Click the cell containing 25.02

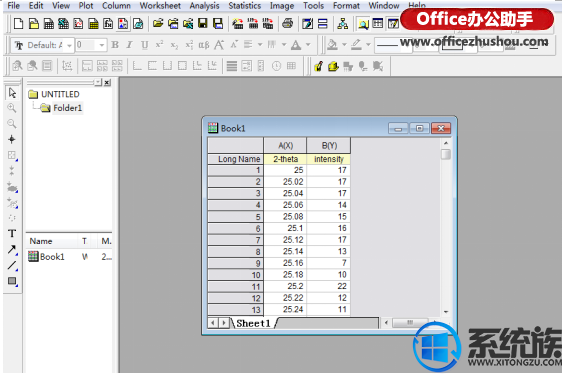[285, 182]
